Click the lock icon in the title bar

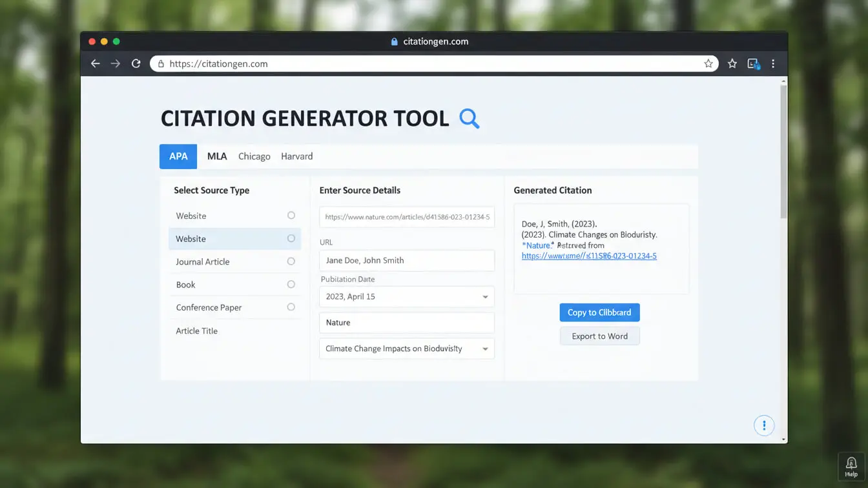(x=394, y=41)
